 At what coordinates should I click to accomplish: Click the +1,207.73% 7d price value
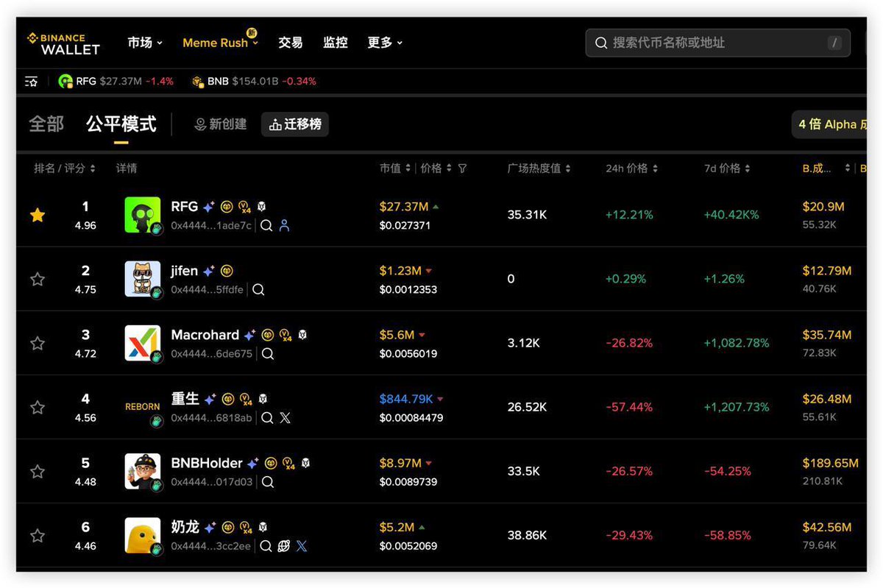tap(737, 407)
